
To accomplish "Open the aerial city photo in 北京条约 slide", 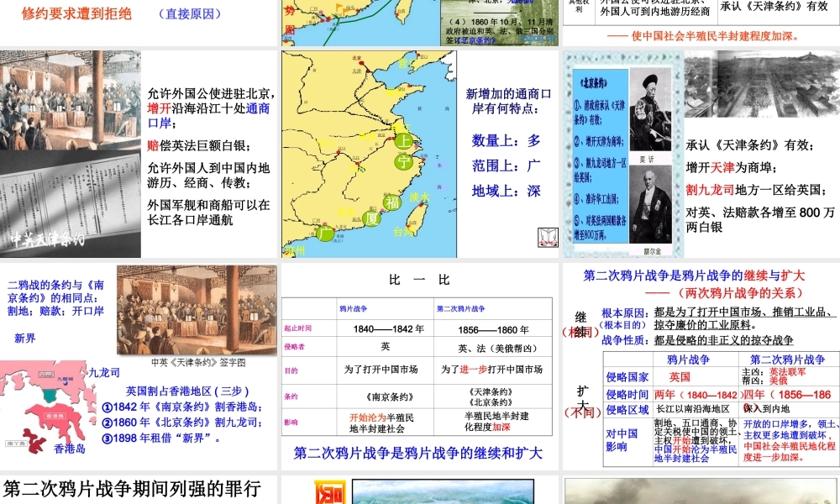I will [x=762, y=84].
